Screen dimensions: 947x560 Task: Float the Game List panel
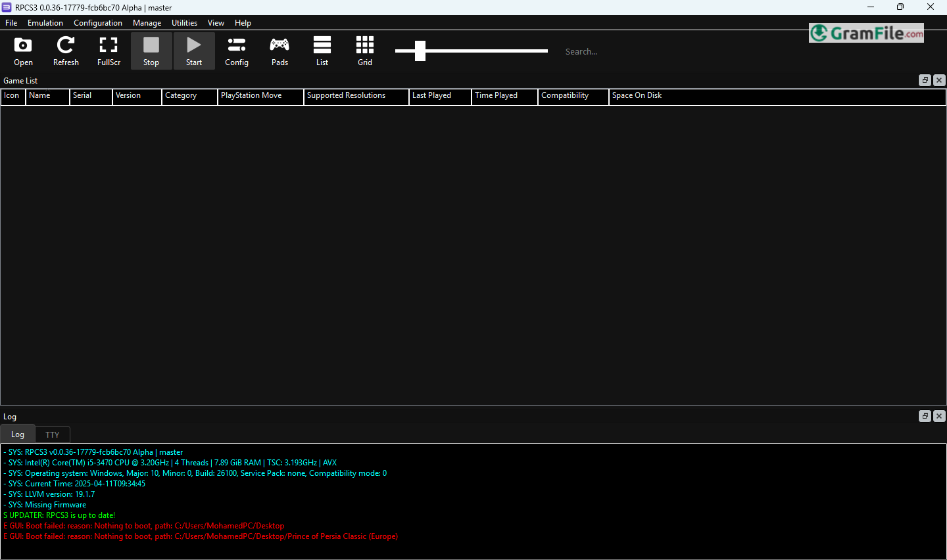click(x=925, y=80)
